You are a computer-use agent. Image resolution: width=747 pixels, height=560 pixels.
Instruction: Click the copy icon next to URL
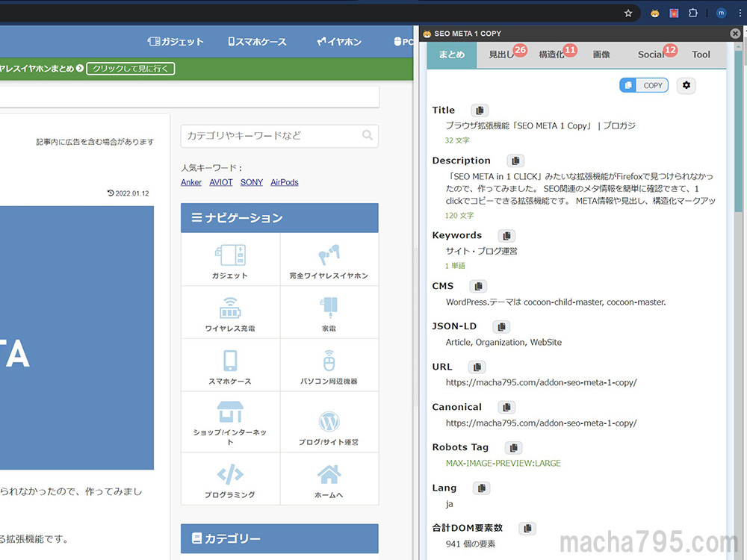coord(477,367)
